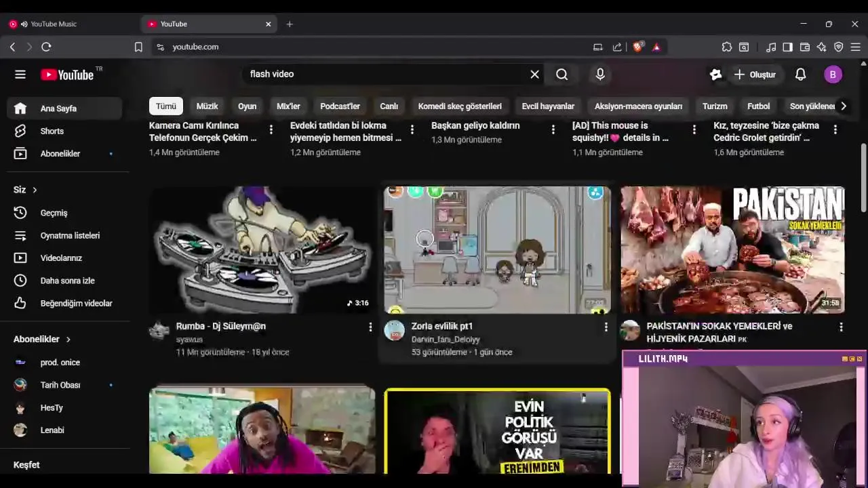The image size is (868, 488).
Task: Open Beğendiğim videolar in the sidebar
Action: click(64, 303)
